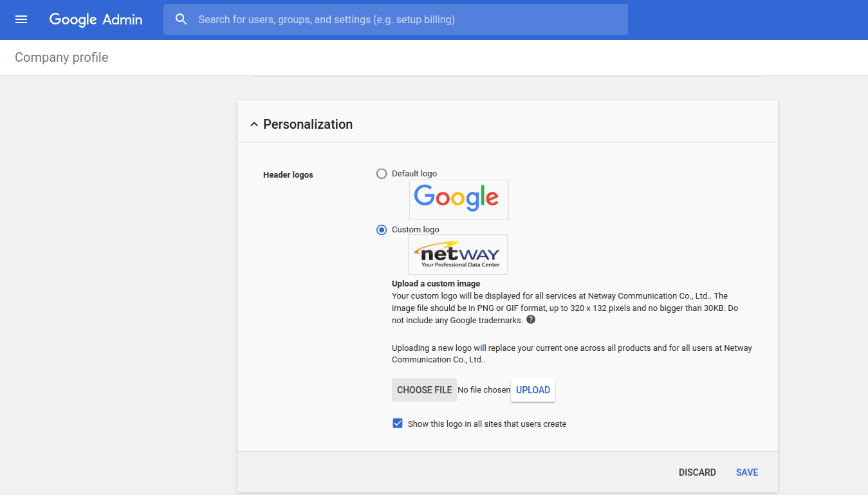
Task: Click the UPLOAD button
Action: click(x=533, y=390)
